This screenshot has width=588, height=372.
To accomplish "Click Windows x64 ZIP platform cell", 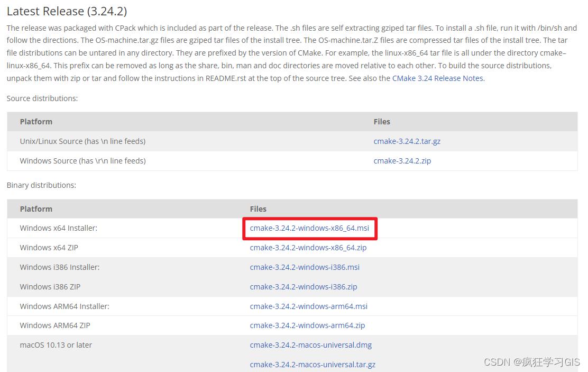I will pyautogui.click(x=49, y=247).
